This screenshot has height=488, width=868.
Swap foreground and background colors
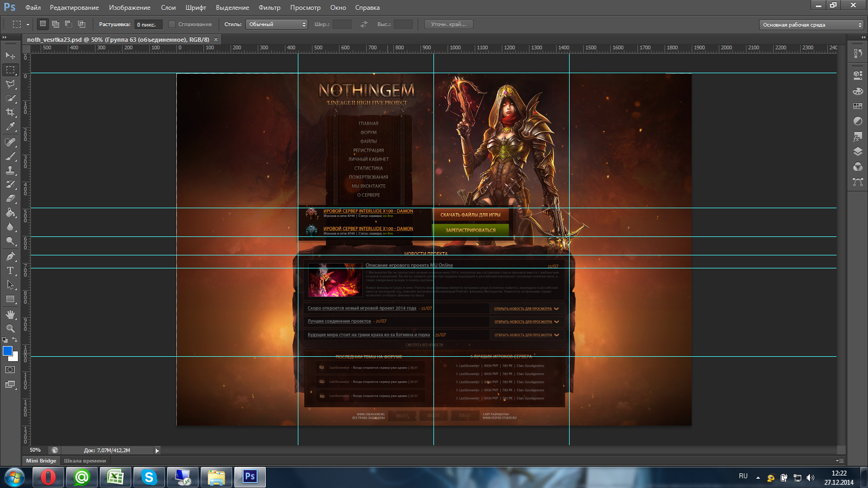tap(15, 340)
